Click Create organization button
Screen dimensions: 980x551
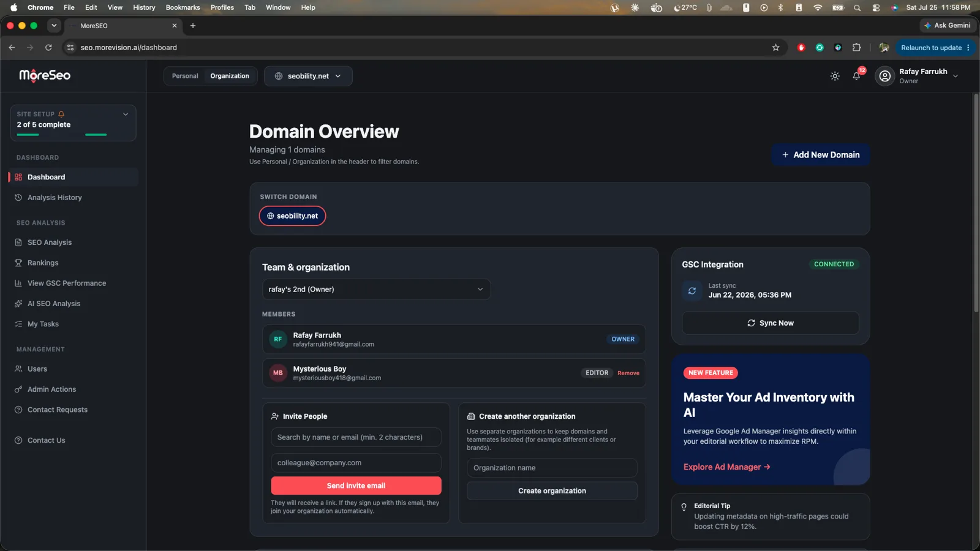click(552, 491)
